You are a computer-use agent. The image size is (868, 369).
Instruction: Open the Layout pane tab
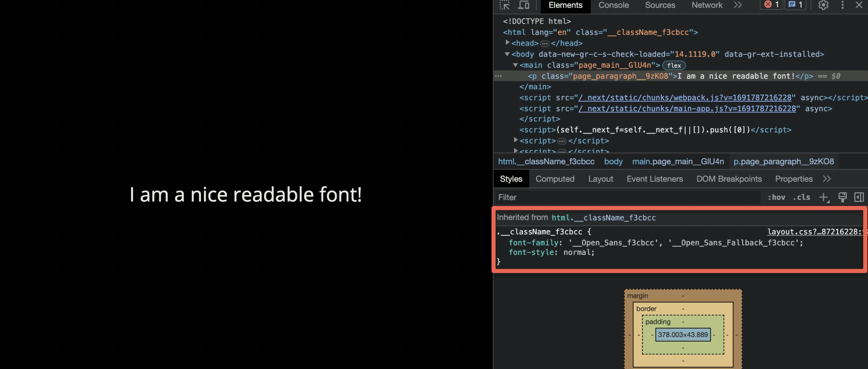tap(601, 179)
